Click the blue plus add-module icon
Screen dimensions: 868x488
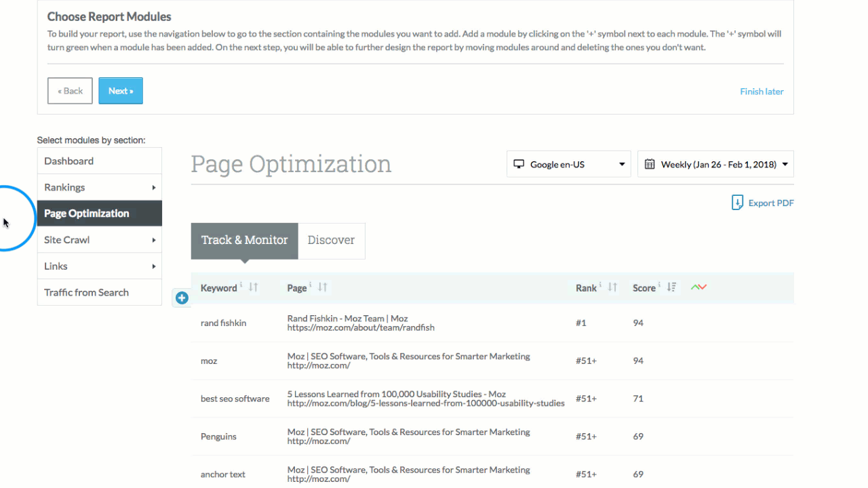tap(182, 298)
